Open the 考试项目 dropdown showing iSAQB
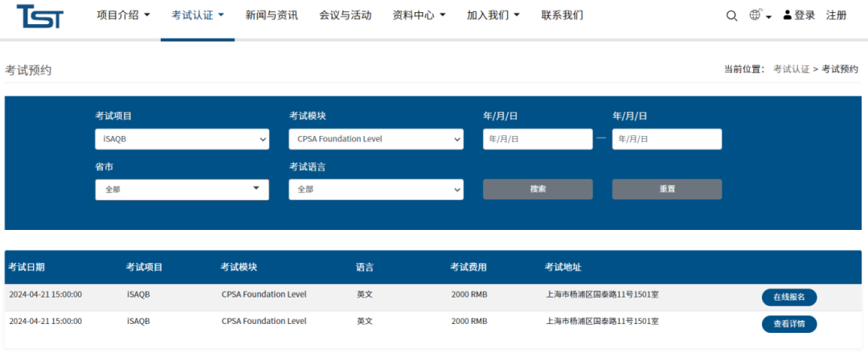Screen dimensions: 868x357 point(182,139)
